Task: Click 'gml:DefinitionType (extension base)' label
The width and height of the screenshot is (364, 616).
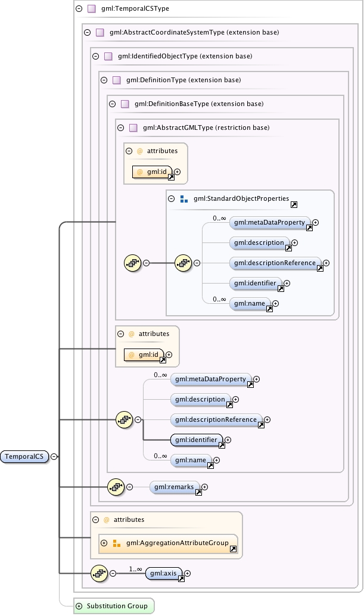Action: pyautogui.click(x=183, y=80)
